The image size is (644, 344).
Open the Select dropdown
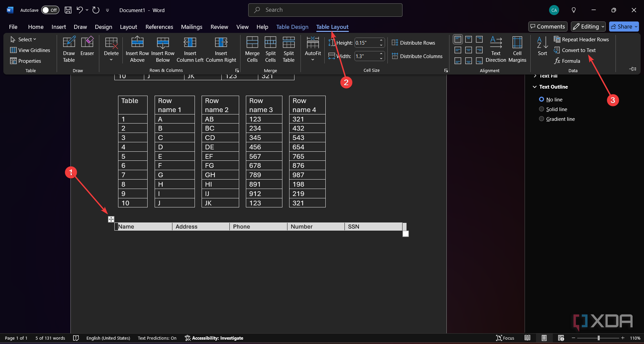[23, 39]
